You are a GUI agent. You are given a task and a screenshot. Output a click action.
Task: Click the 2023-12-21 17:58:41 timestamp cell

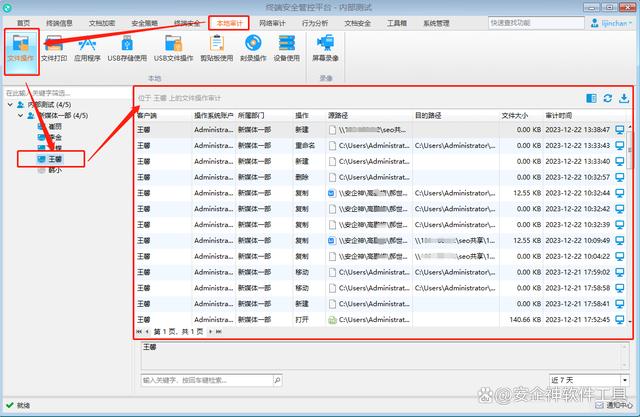coord(578,304)
